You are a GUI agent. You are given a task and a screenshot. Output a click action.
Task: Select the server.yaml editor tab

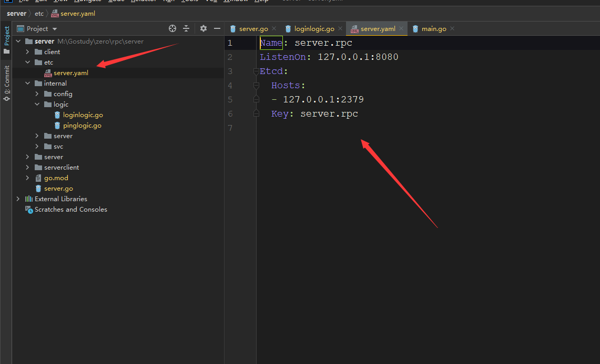(x=378, y=29)
